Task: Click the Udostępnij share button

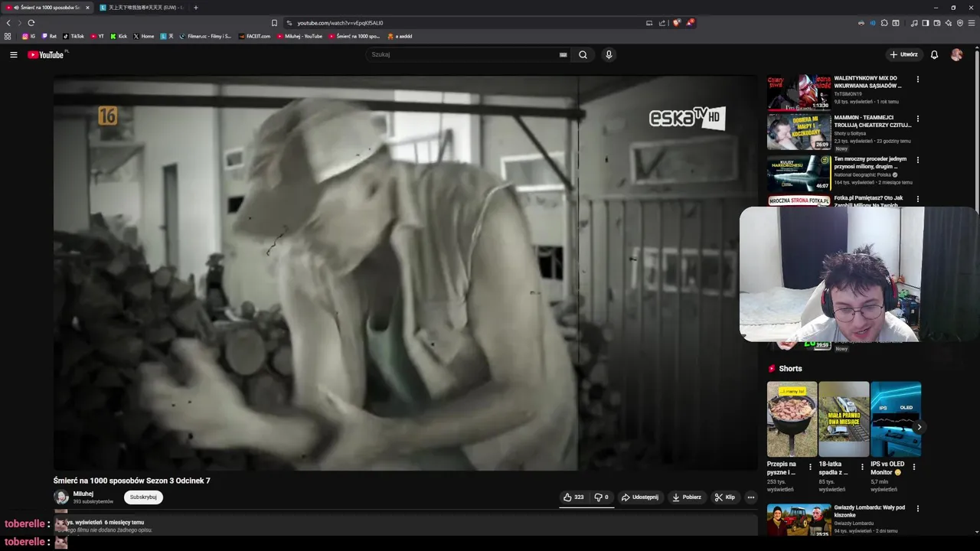Action: point(639,497)
